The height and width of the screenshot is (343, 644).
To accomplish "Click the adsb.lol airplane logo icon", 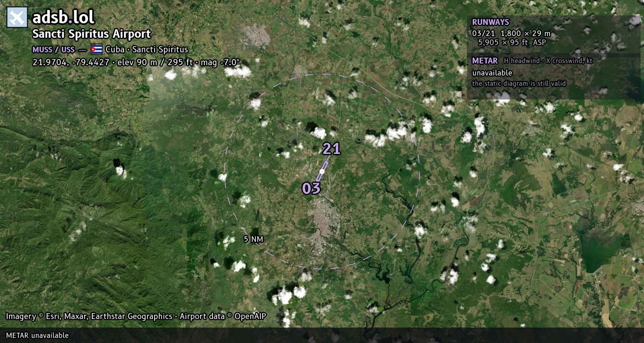I will click(17, 17).
